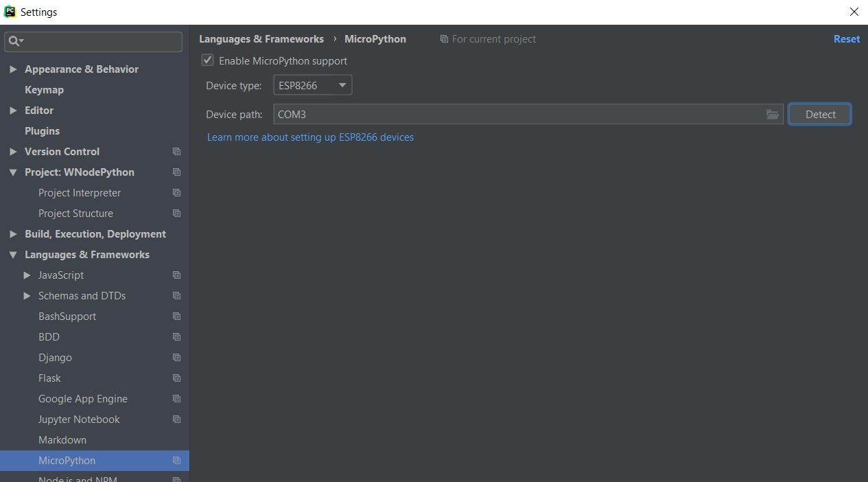Select the Django settings entry
The image size is (868, 482).
(55, 358)
